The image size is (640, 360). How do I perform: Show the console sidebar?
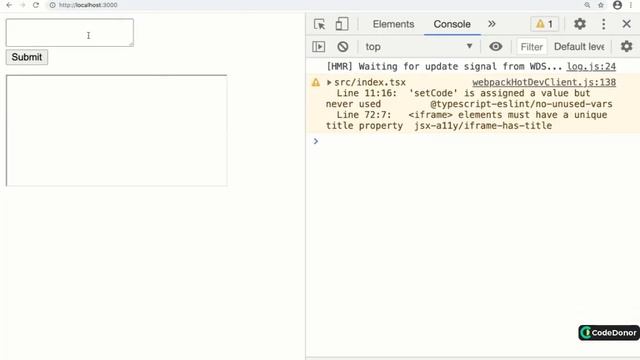pos(319,47)
